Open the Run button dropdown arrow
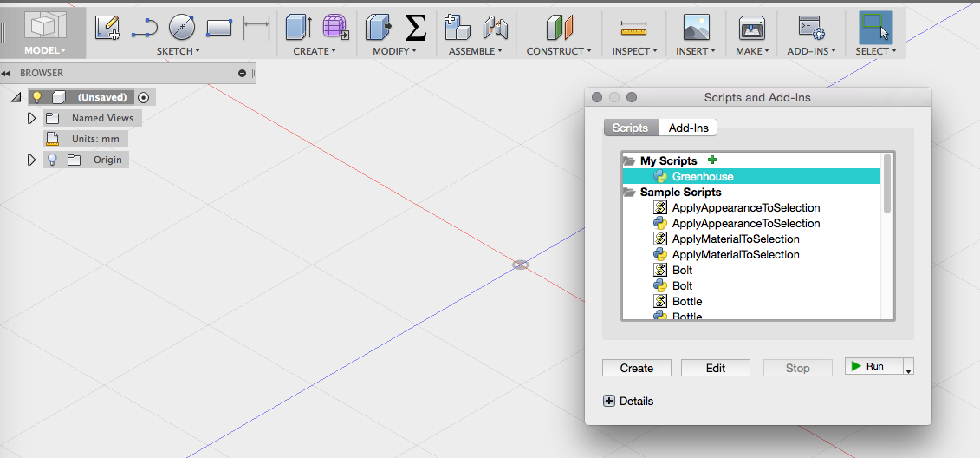 (x=909, y=369)
